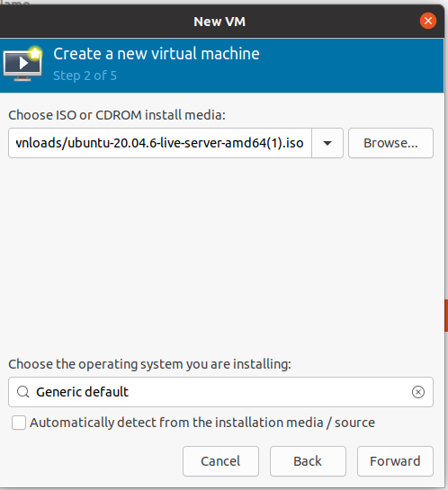Click the 'Automatically detect from the installation media' label
Viewport: 448px width, 490px height.
click(202, 423)
